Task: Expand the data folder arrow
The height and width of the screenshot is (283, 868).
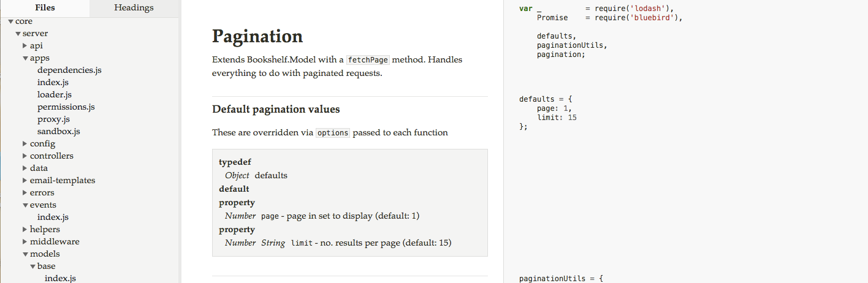Action: 25,168
